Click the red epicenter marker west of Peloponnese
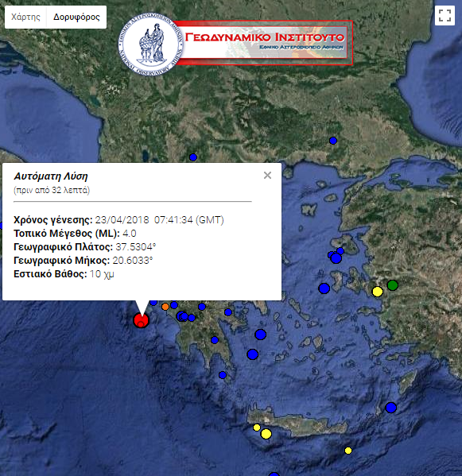 [141, 320]
